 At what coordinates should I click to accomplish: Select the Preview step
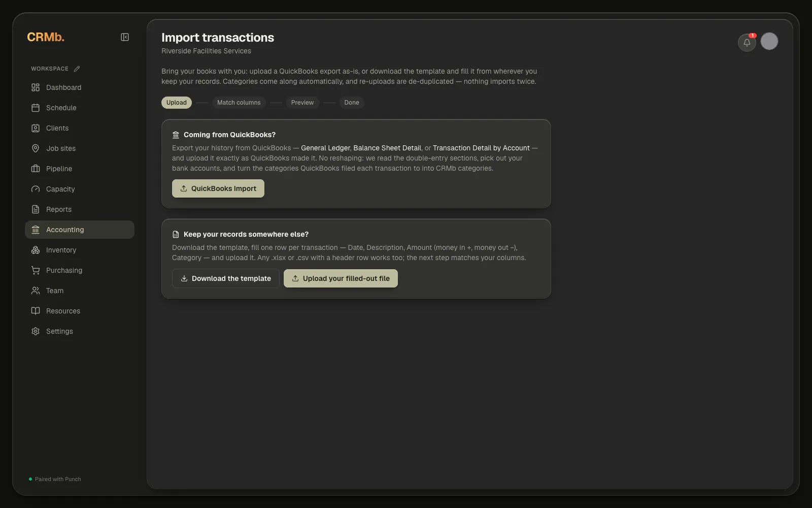coord(302,103)
